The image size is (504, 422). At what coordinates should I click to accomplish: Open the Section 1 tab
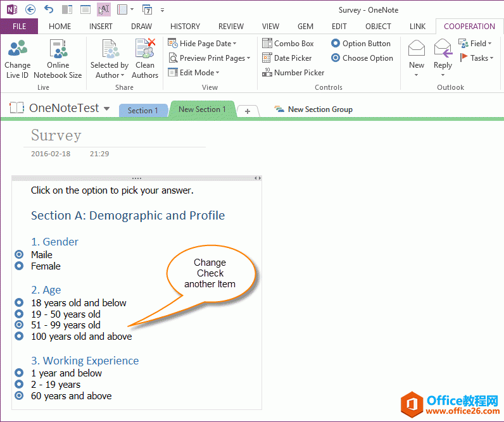click(142, 110)
